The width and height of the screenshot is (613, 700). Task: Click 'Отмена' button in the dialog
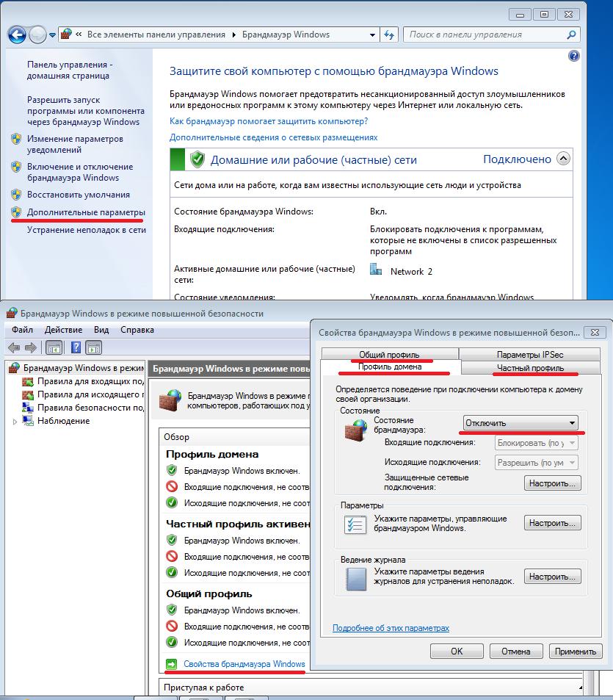[516, 651]
